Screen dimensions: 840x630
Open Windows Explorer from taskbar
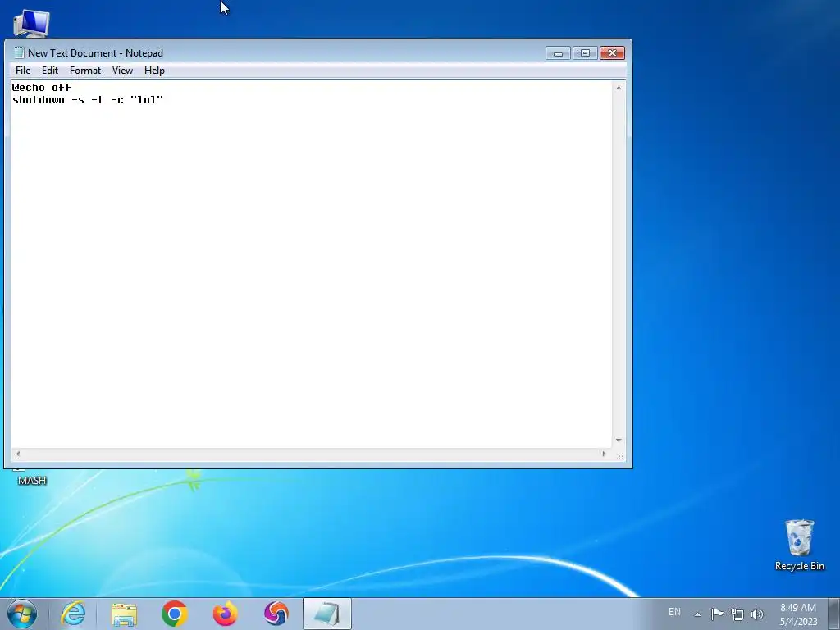pyautogui.click(x=124, y=614)
